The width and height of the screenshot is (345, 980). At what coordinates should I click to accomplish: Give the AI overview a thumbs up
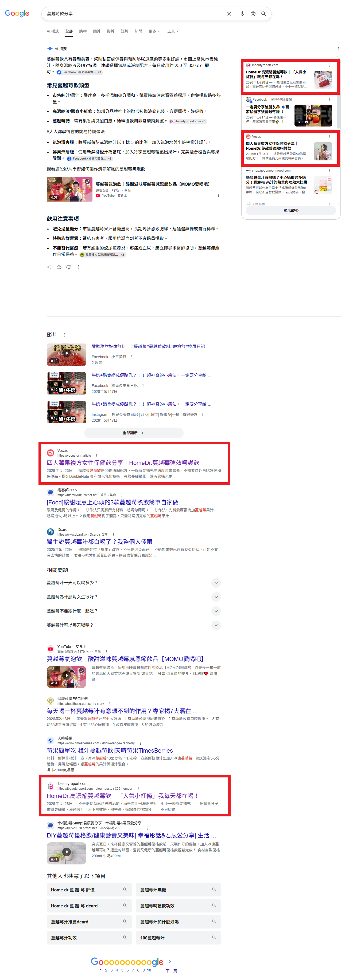(x=59, y=267)
